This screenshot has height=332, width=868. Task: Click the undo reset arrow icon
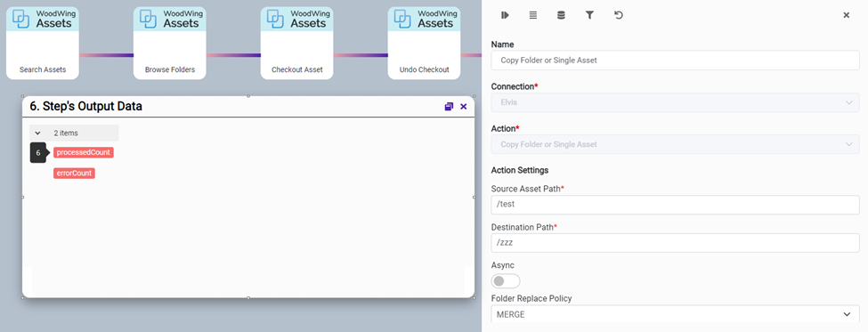[x=619, y=15]
